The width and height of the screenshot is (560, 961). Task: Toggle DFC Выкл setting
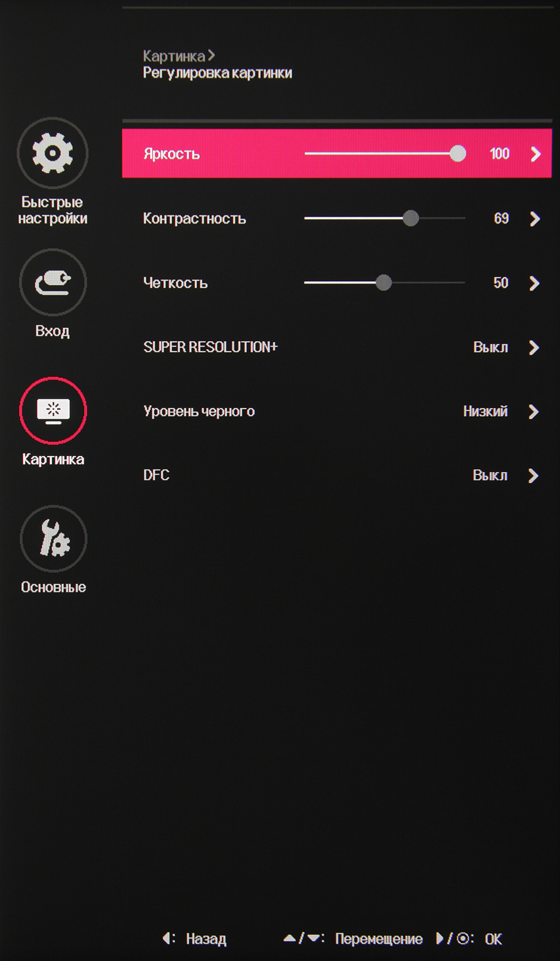[x=490, y=475]
